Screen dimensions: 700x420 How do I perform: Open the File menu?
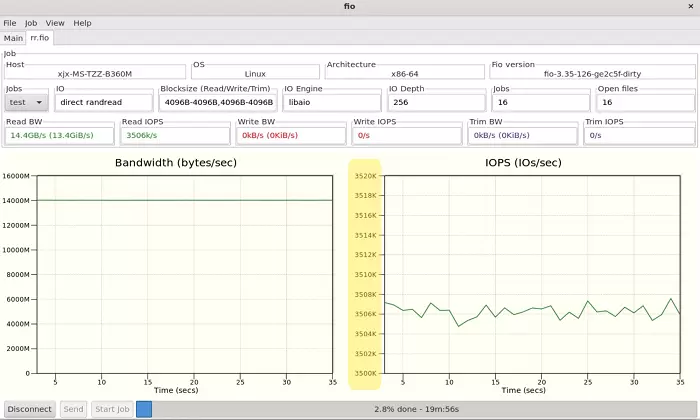[10, 23]
